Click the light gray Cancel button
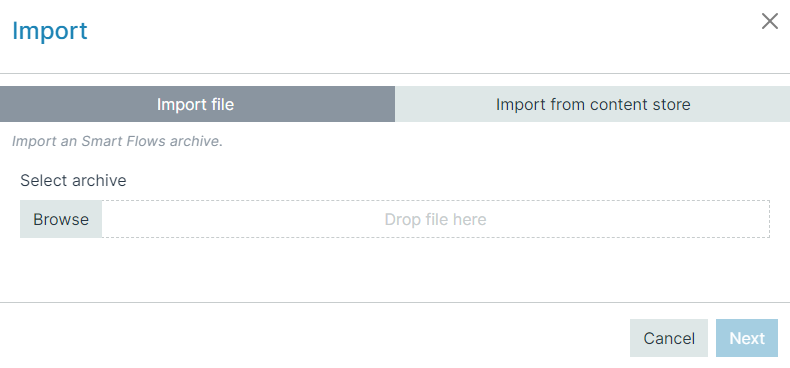Viewport: 790px width, 368px height. 669,338
